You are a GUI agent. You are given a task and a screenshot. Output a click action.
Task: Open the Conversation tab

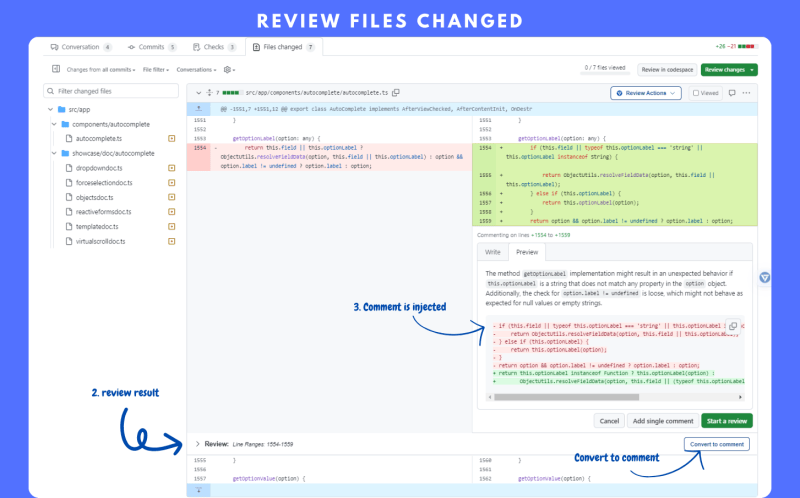[81, 47]
